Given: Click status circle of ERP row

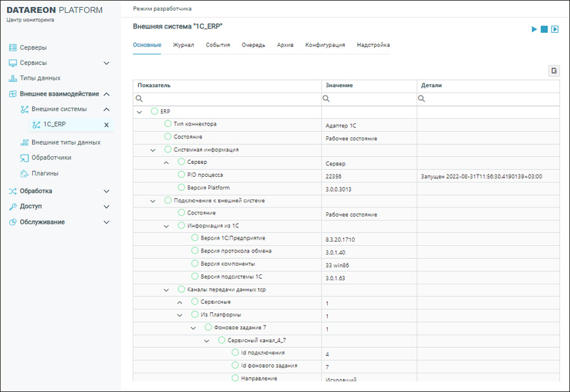Looking at the screenshot, I should coord(154,111).
